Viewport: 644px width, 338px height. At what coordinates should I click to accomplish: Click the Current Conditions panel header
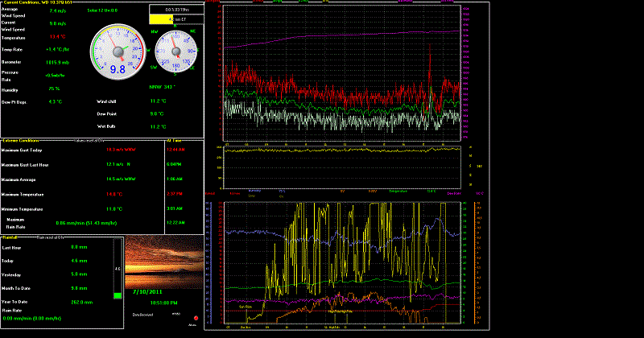coord(35,2)
